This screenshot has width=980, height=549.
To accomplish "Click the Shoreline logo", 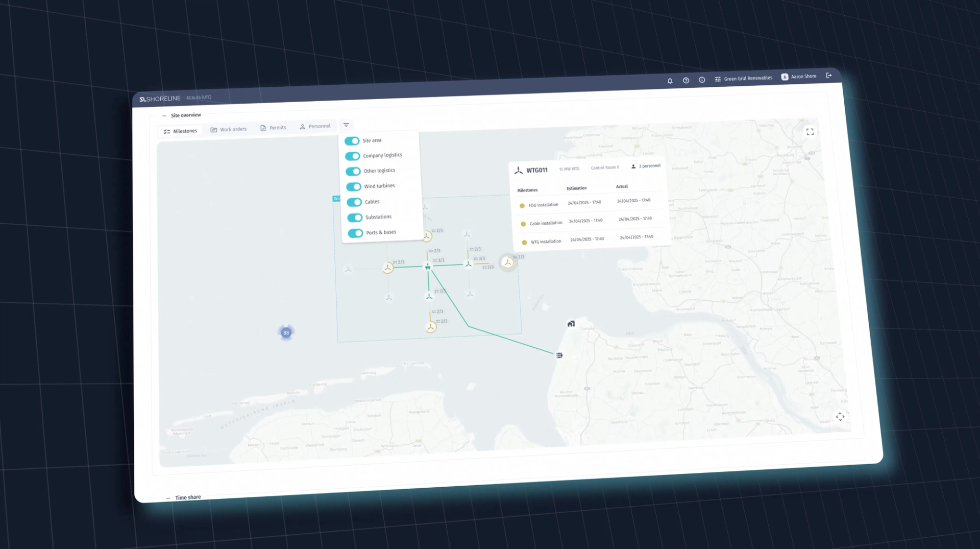I will (160, 99).
